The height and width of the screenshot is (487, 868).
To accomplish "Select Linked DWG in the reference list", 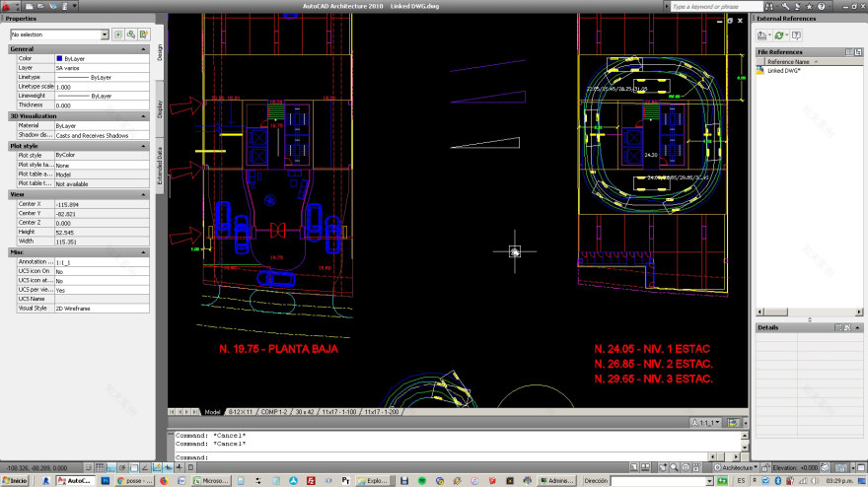I will pyautogui.click(x=784, y=71).
